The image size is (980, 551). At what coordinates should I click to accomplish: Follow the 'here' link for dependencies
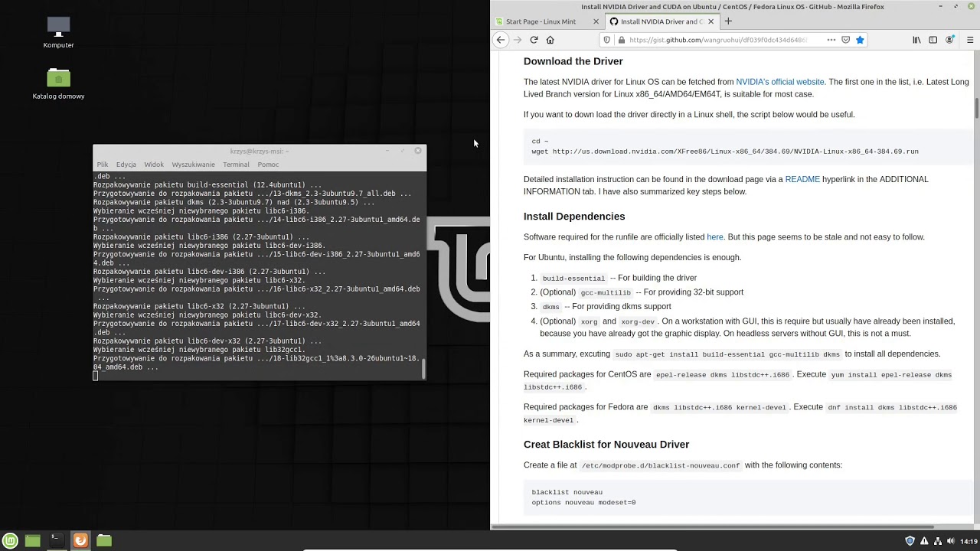tap(714, 237)
